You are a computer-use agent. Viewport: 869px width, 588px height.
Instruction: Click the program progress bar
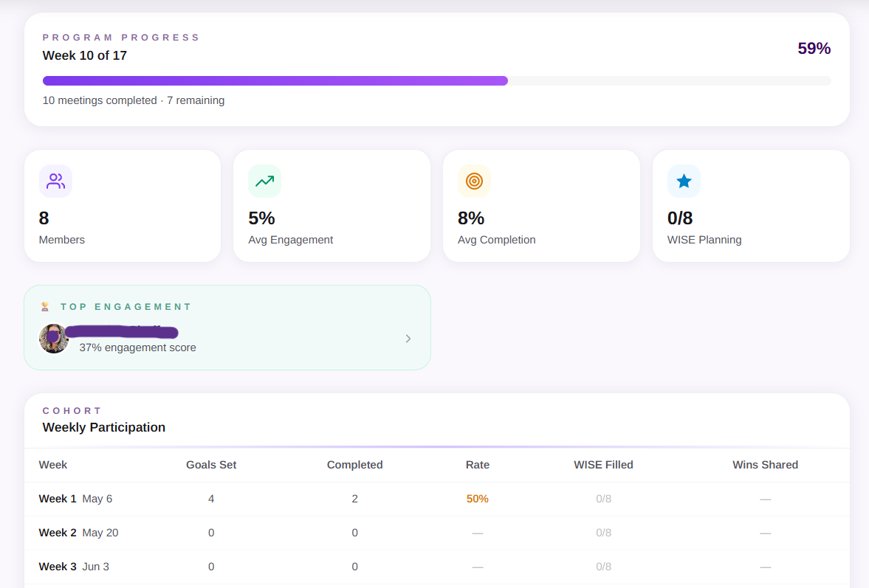pos(437,81)
